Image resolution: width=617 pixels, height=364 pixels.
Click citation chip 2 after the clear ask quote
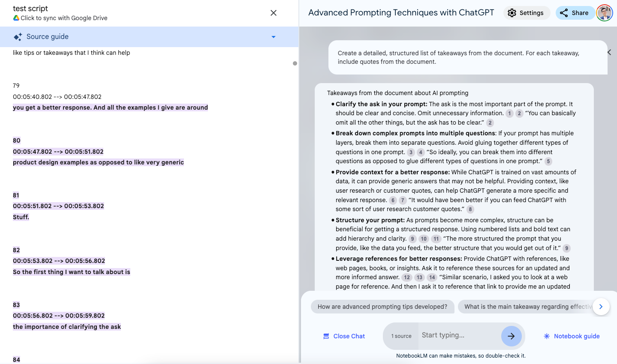click(x=490, y=123)
